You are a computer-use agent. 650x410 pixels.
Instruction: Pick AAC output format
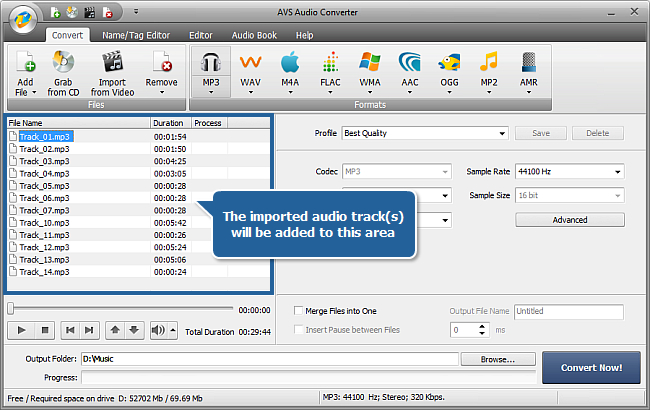[x=410, y=71]
